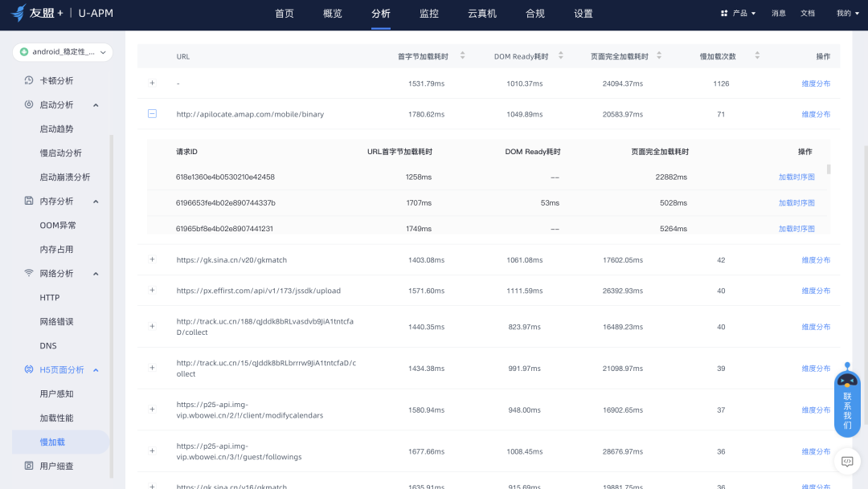
Task: Open 加载时序图 for request 6196653fe4b02e890744337b
Action: tap(796, 203)
